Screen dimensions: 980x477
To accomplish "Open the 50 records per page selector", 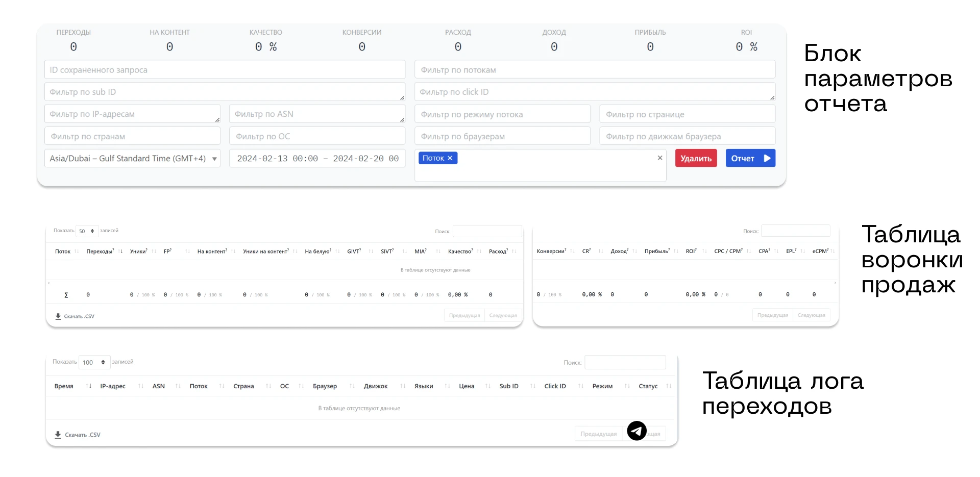I will coord(87,231).
